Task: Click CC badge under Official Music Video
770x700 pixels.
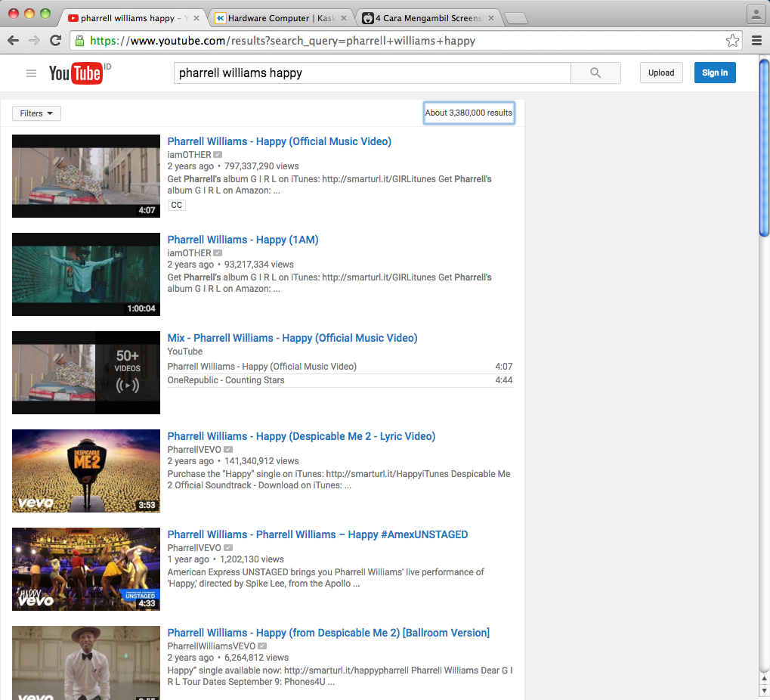Action: 176,205
